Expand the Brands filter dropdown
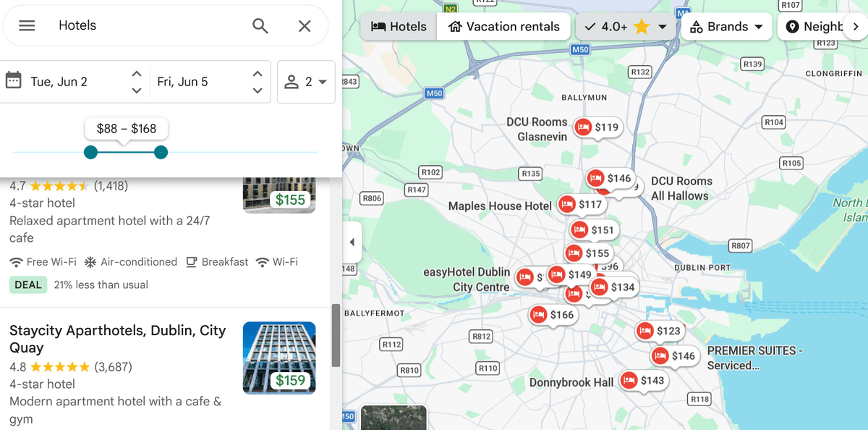 (727, 27)
